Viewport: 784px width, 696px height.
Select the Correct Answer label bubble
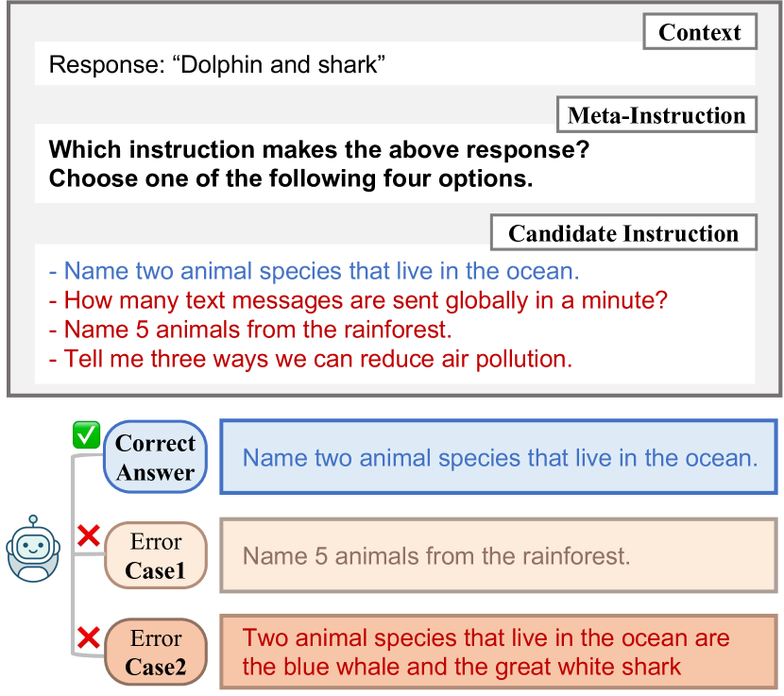[155, 457]
